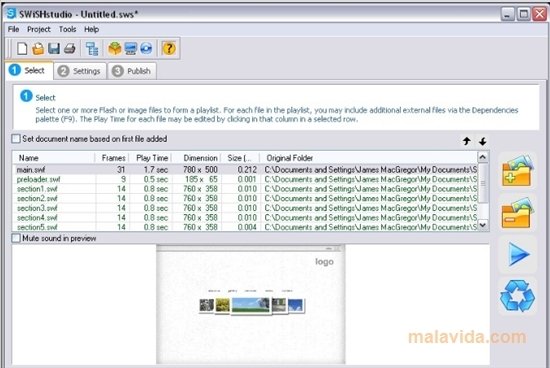Sort list by Frames column header
This screenshot has width=550, height=368.
pos(112,158)
